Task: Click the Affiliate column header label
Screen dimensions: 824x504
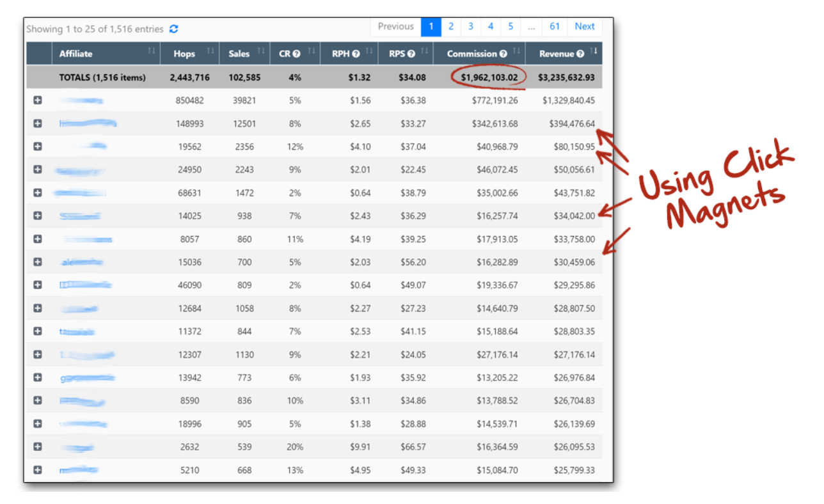Action: (76, 54)
